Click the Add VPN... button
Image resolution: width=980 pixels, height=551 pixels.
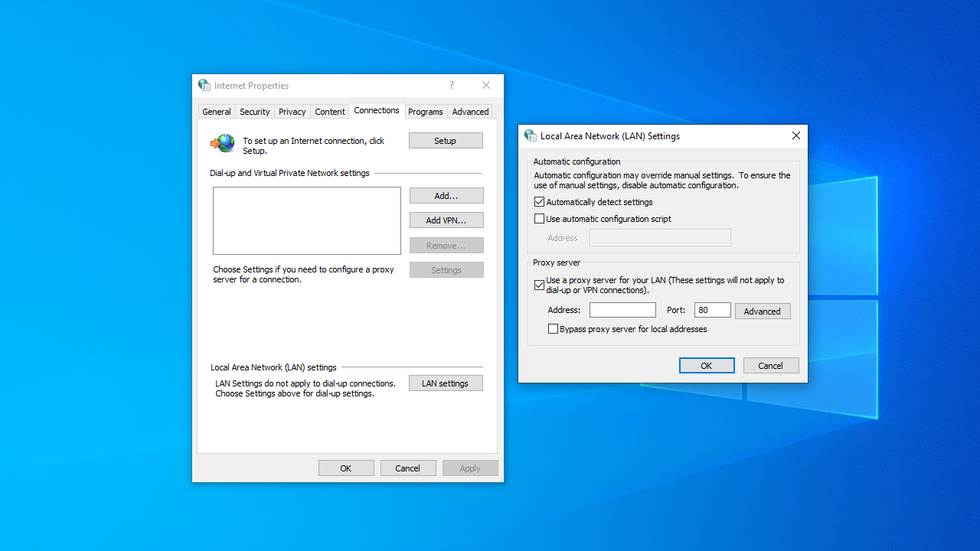(446, 220)
